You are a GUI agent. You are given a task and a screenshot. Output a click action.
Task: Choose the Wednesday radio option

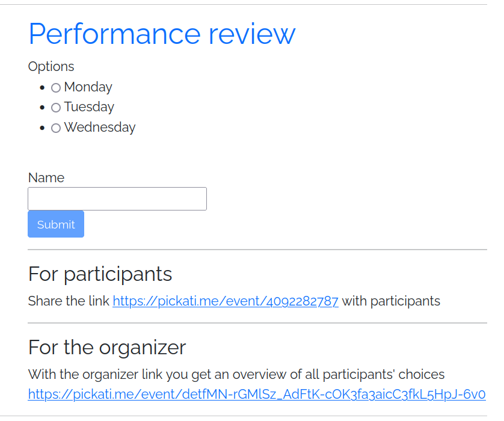(56, 128)
